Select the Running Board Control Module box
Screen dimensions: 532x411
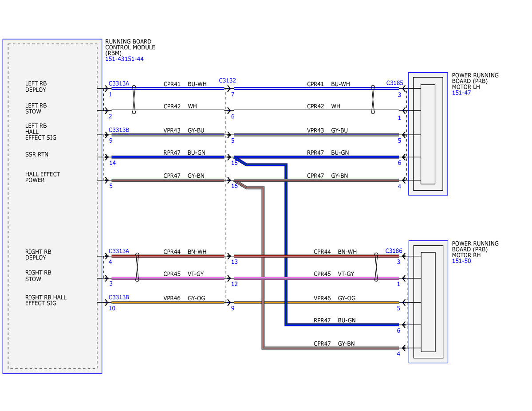(52, 206)
